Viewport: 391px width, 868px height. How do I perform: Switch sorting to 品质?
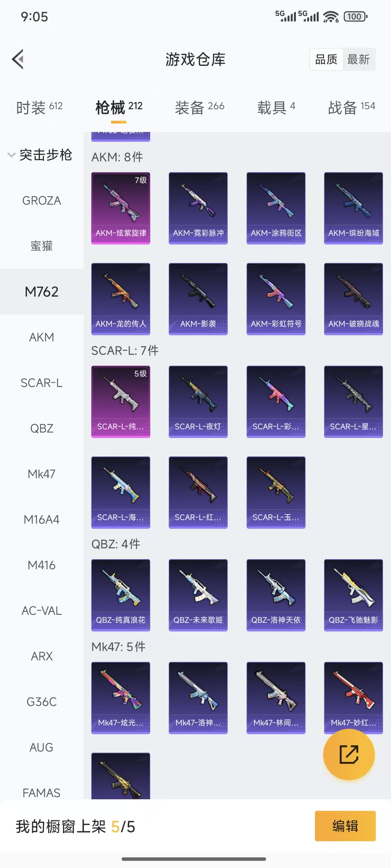(326, 59)
